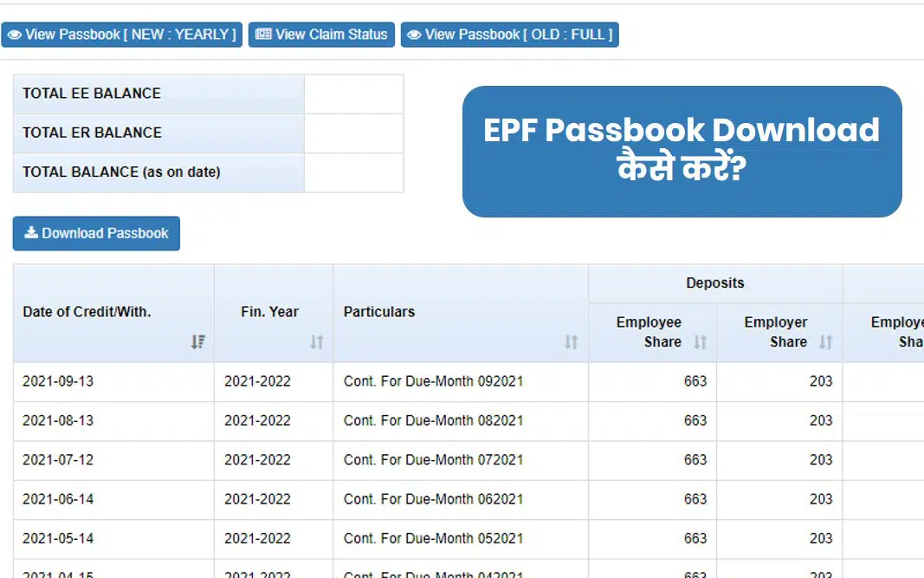
Task: Click the Fin. Year column header
Action: pyautogui.click(x=274, y=313)
